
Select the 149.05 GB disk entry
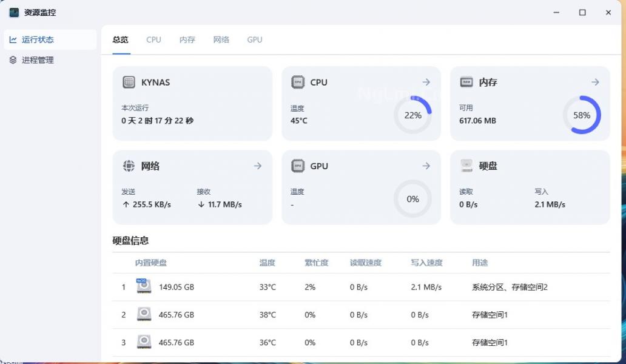pos(177,287)
